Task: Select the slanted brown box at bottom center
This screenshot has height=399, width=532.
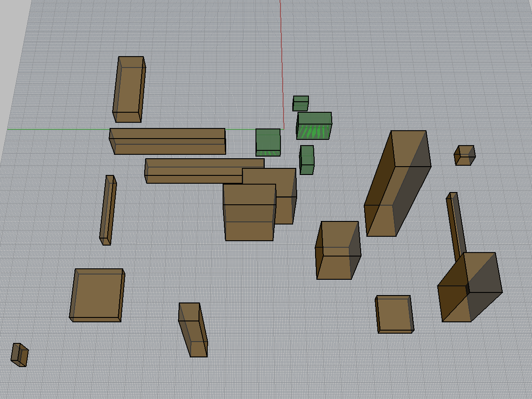Action: pos(193,330)
